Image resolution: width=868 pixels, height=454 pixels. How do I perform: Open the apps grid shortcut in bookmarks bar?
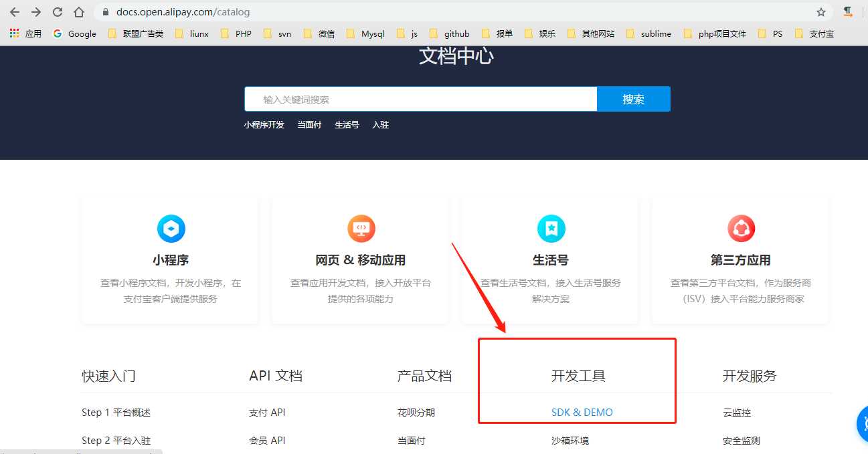click(x=14, y=33)
